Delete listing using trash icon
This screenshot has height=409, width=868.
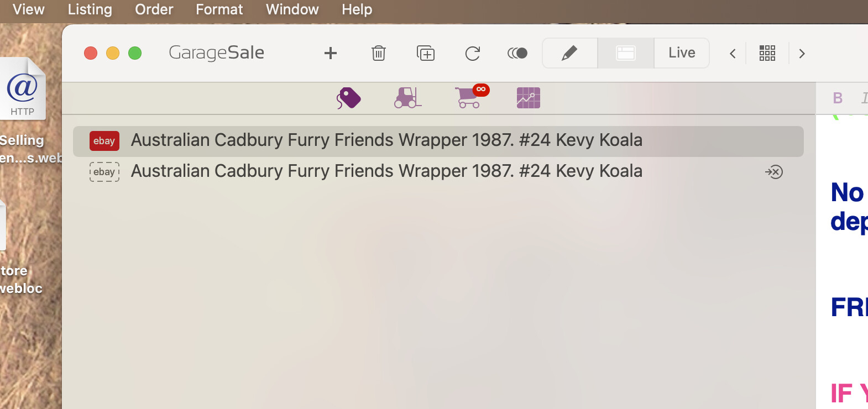tap(379, 53)
